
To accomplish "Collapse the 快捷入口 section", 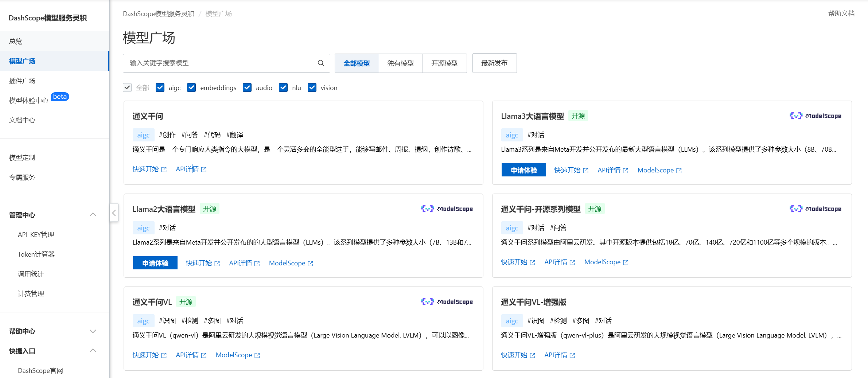I will coord(93,351).
